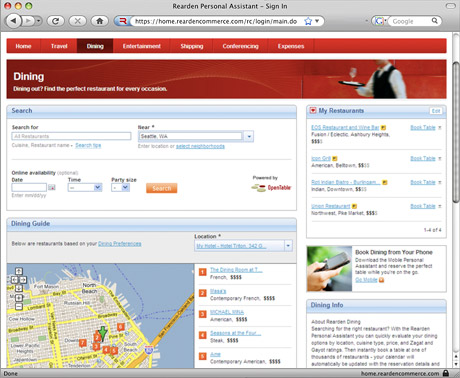Click the orange Search button
Image resolution: width=460 pixels, height=378 pixels.
coord(162,188)
